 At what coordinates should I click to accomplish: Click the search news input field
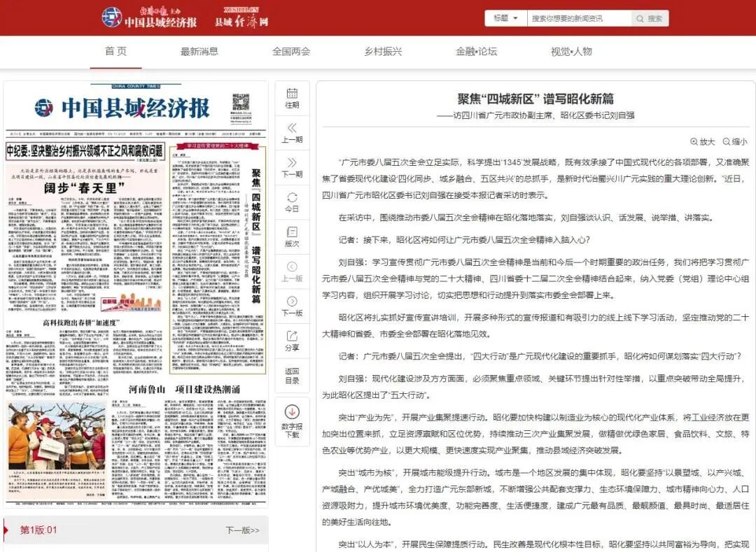click(x=579, y=18)
